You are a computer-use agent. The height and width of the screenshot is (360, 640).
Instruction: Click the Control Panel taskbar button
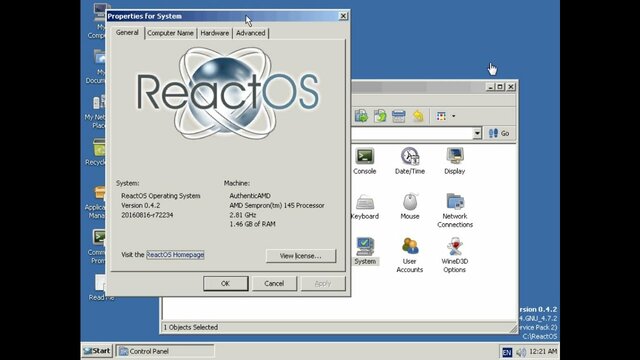pos(165,351)
